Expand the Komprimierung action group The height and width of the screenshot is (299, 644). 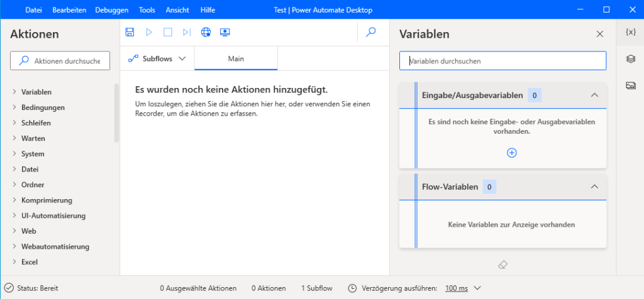pyautogui.click(x=15, y=200)
